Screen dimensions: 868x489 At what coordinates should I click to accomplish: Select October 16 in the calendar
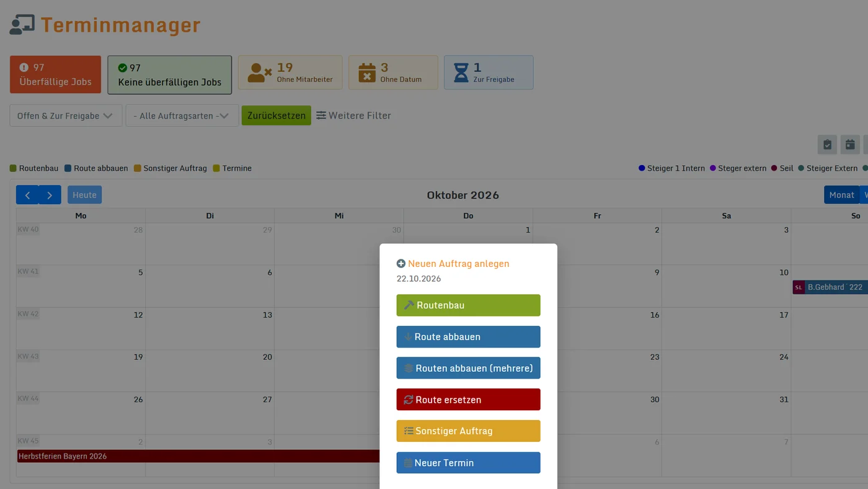tap(655, 315)
